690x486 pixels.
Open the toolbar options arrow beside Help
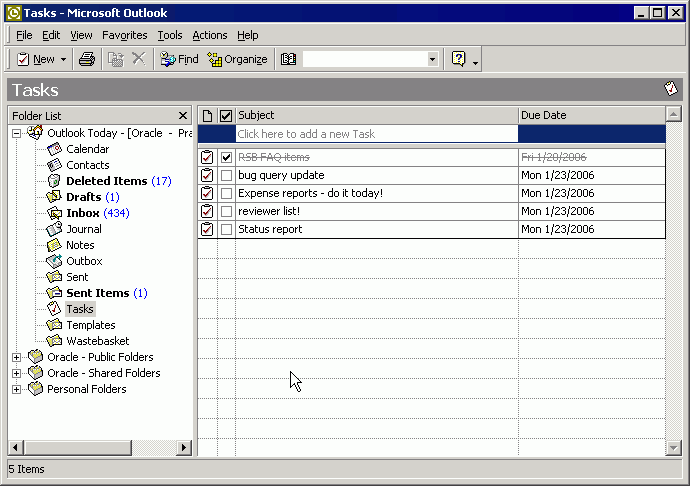(x=475, y=63)
